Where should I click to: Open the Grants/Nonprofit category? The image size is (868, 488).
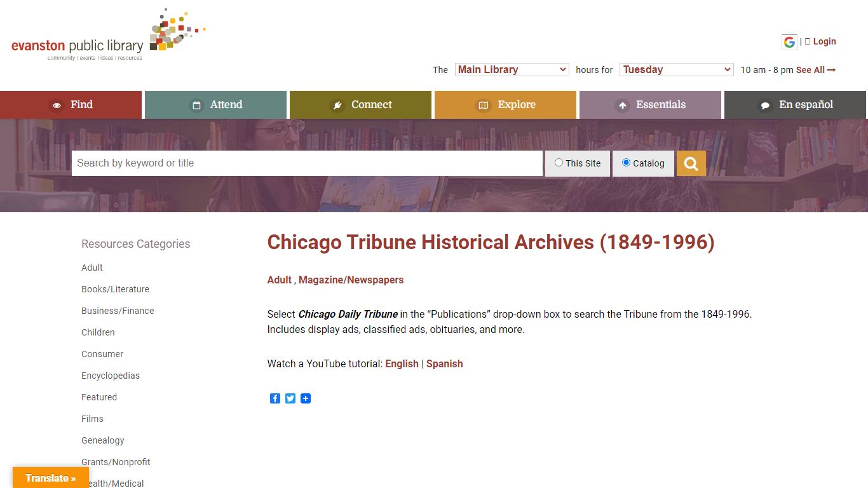pos(116,462)
